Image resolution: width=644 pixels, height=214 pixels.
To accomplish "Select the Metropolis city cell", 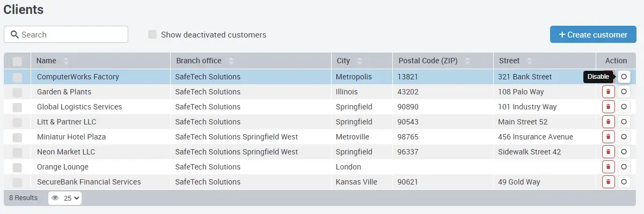I will pos(354,77).
